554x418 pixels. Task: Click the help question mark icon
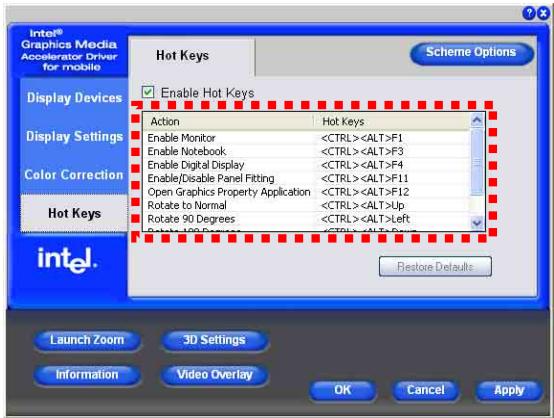(529, 13)
